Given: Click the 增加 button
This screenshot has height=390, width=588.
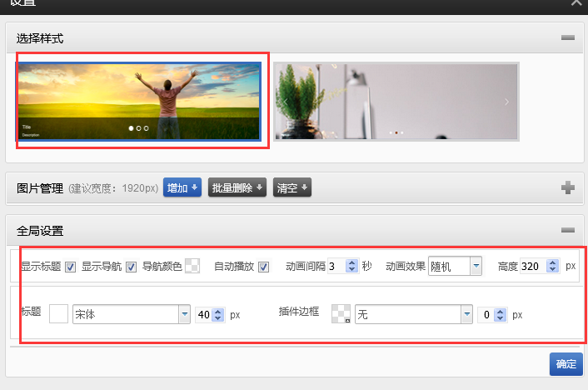Looking at the screenshot, I should [x=182, y=188].
